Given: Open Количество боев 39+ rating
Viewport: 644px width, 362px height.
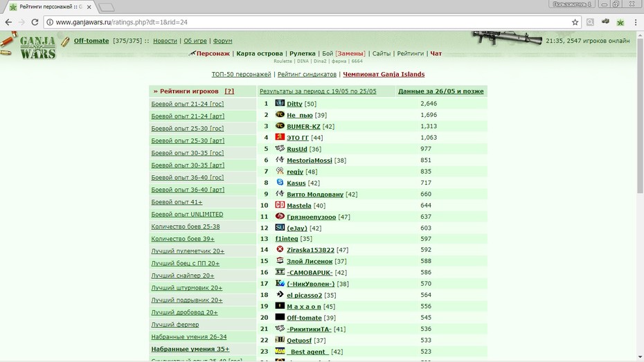Looking at the screenshot, I should tap(183, 239).
